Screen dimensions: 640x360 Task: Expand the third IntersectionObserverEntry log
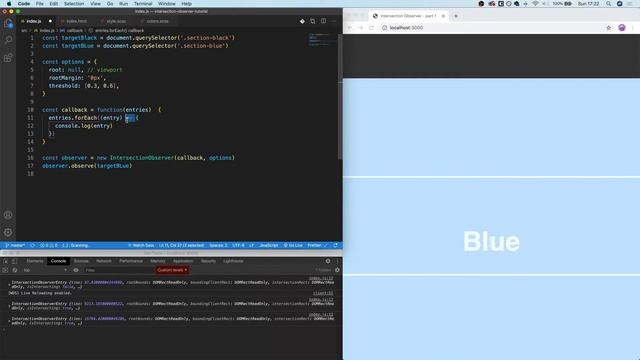pos(9,320)
